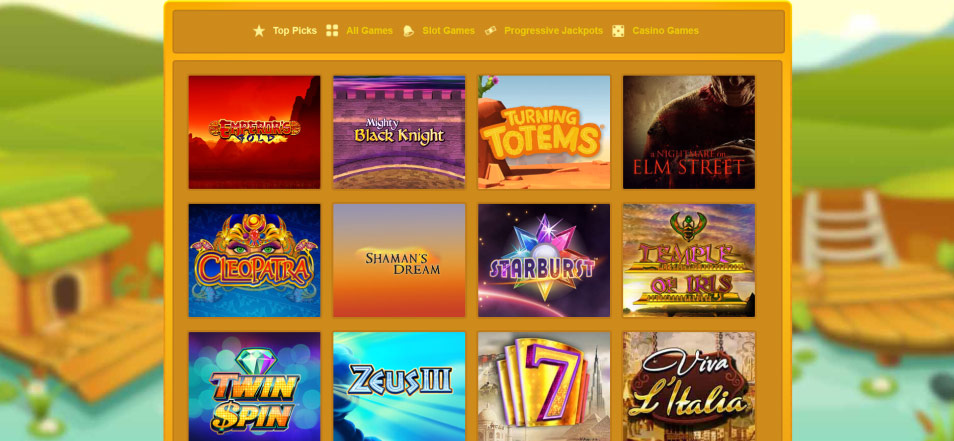Open the Emperor's Gold game

[254, 132]
